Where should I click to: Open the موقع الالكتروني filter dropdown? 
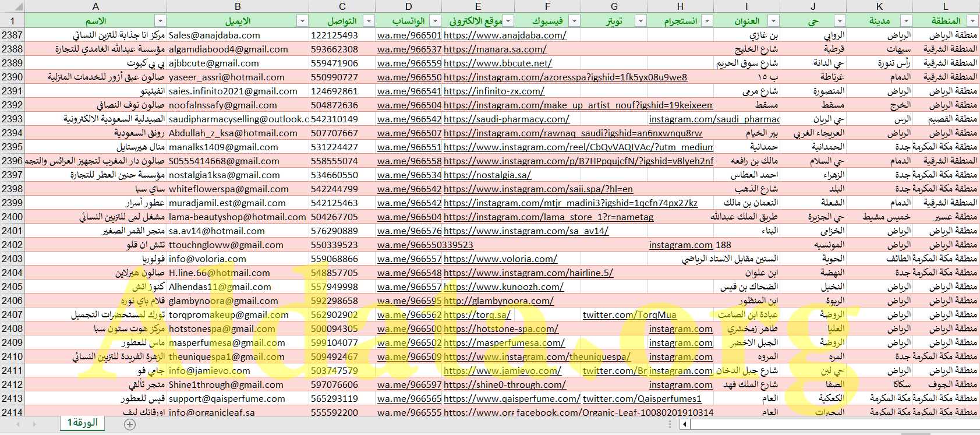click(x=508, y=21)
